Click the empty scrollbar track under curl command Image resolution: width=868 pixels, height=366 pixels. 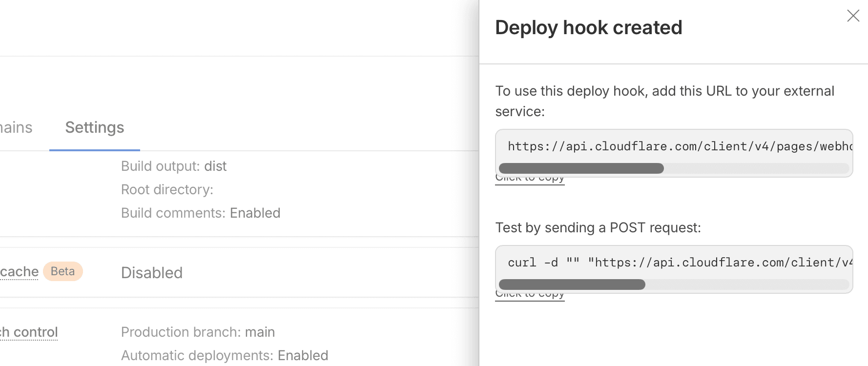coord(747,285)
